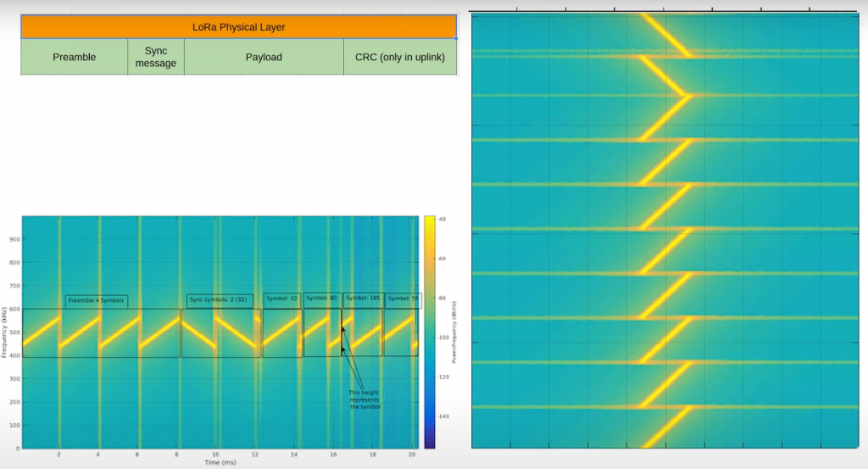868x469 pixels.
Task: Click the Symbol: 55 annotation label
Action: [x=403, y=299]
